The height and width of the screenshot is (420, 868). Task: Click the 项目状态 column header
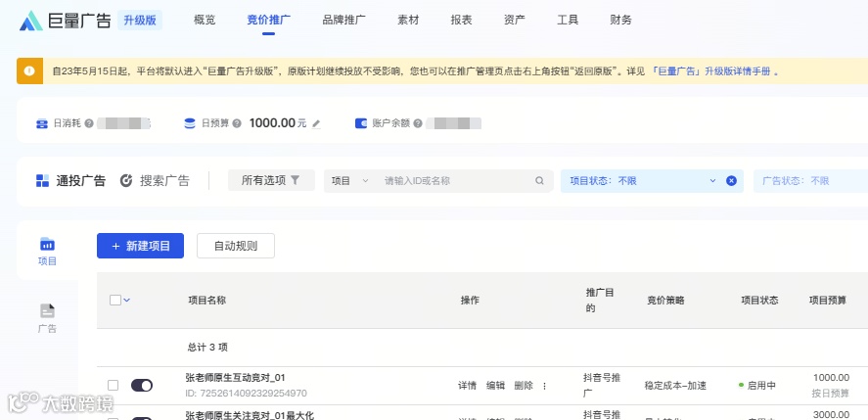pos(759,301)
